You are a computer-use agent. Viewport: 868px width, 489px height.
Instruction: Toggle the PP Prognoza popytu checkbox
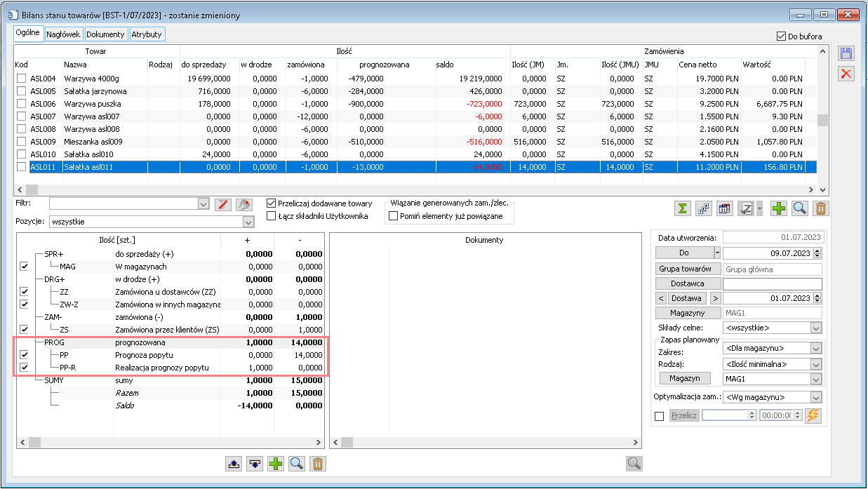tap(25, 356)
